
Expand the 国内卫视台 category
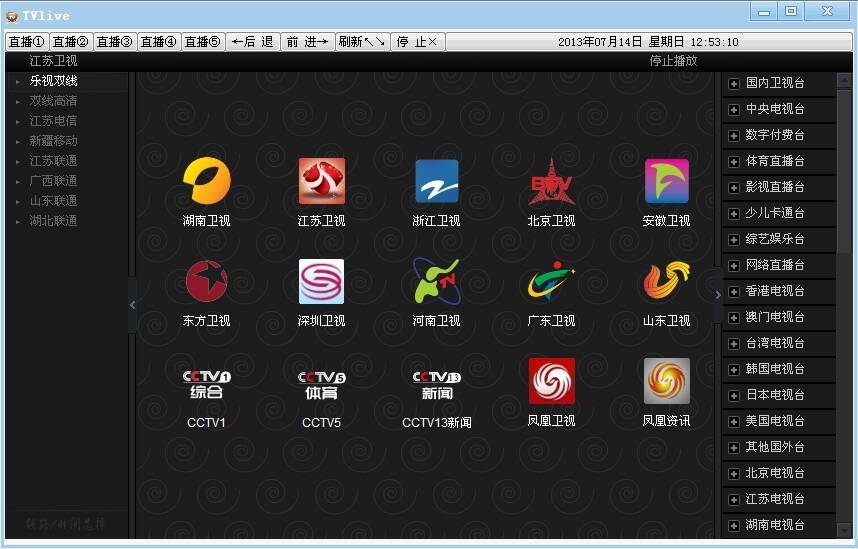tap(734, 84)
